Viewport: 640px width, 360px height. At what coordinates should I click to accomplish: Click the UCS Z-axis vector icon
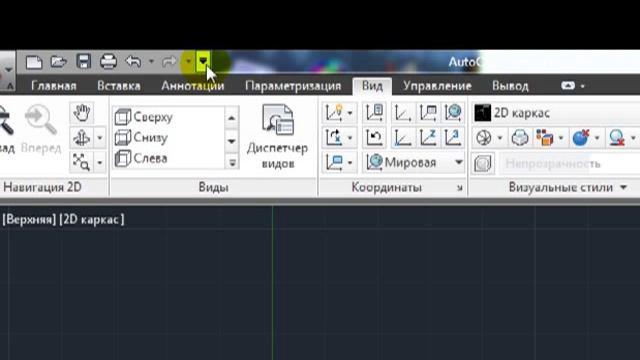pos(428,138)
